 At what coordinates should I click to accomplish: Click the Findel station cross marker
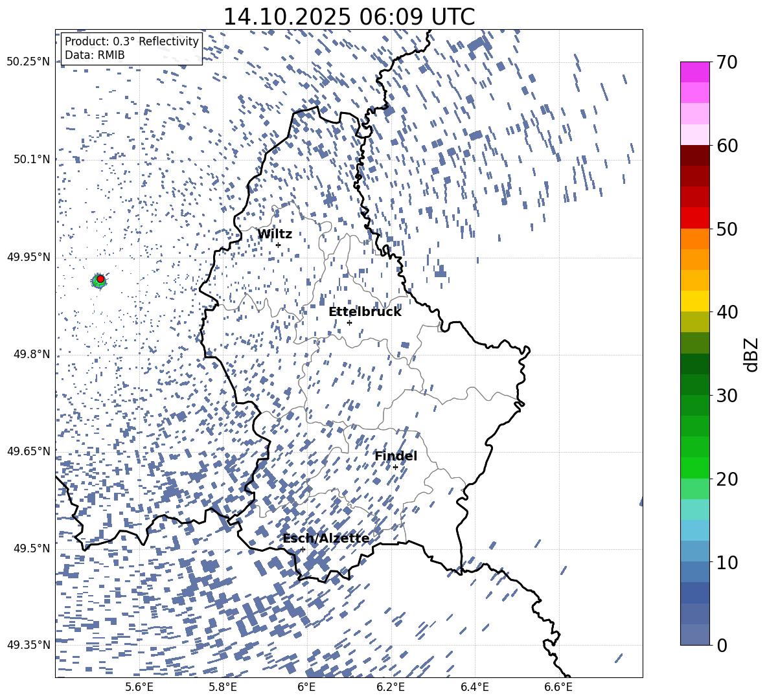tap(395, 468)
